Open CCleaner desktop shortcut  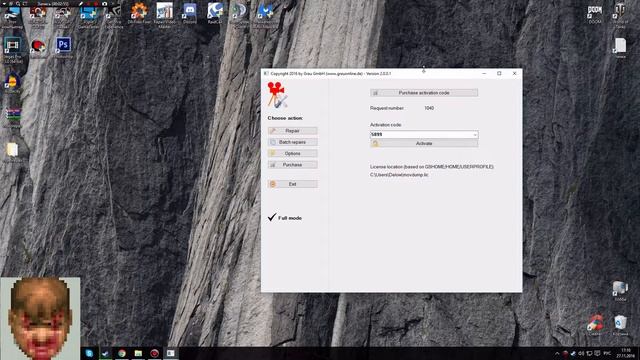pyautogui.click(x=595, y=323)
